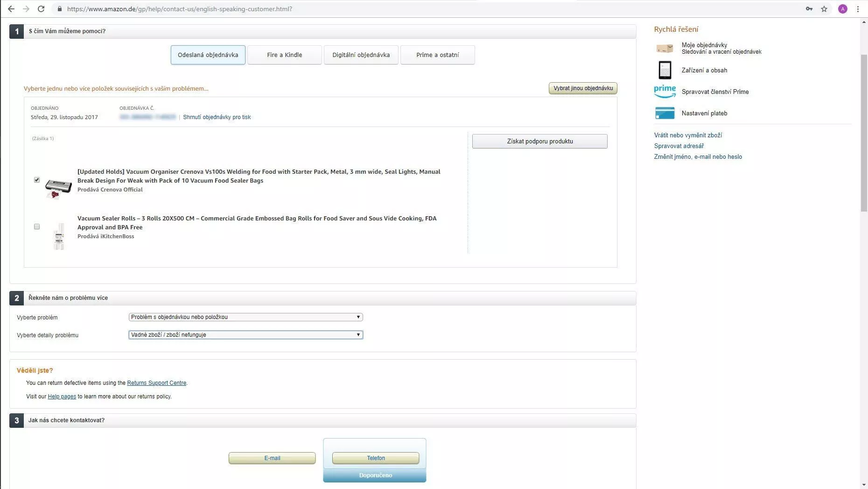Go back in the browser

tap(11, 9)
